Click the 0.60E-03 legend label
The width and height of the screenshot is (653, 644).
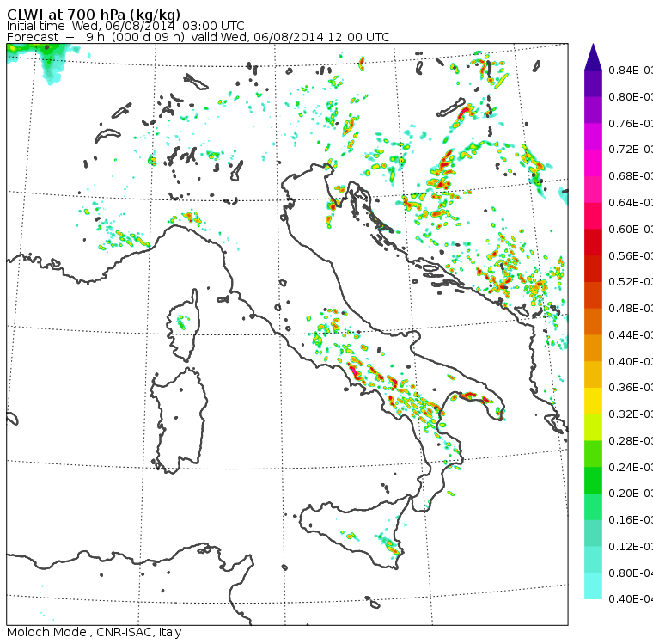[631, 230]
